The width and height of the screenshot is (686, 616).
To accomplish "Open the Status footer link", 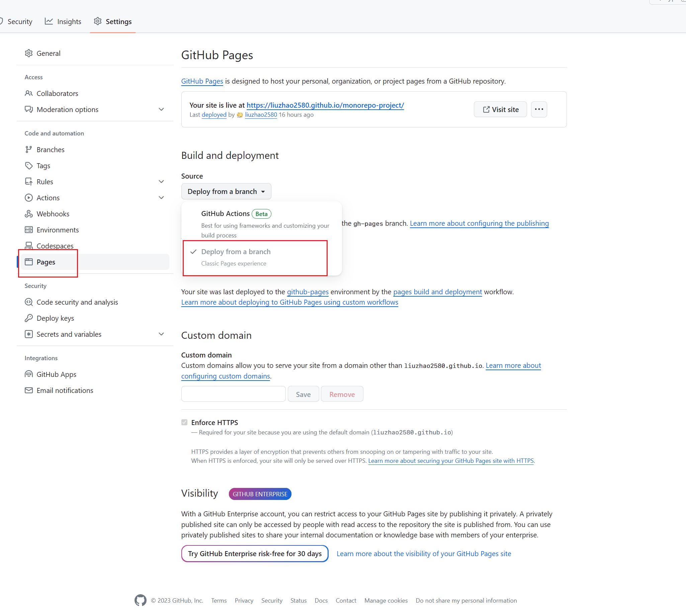I will [x=298, y=600].
